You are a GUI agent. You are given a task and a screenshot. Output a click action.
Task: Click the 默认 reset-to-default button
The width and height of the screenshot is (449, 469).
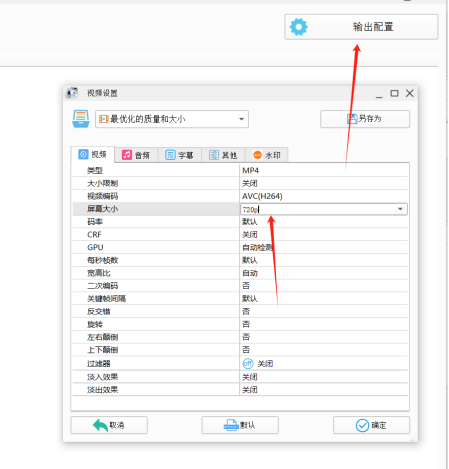240,425
